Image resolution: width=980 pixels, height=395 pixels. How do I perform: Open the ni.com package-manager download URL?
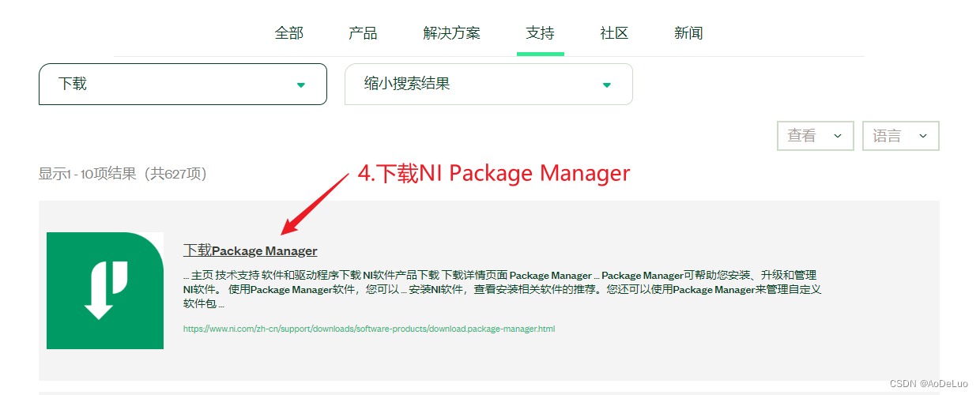pyautogui.click(x=369, y=329)
